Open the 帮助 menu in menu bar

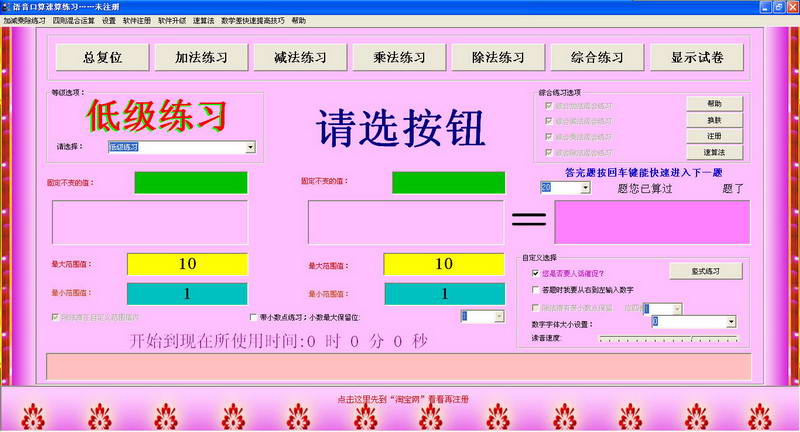point(298,20)
